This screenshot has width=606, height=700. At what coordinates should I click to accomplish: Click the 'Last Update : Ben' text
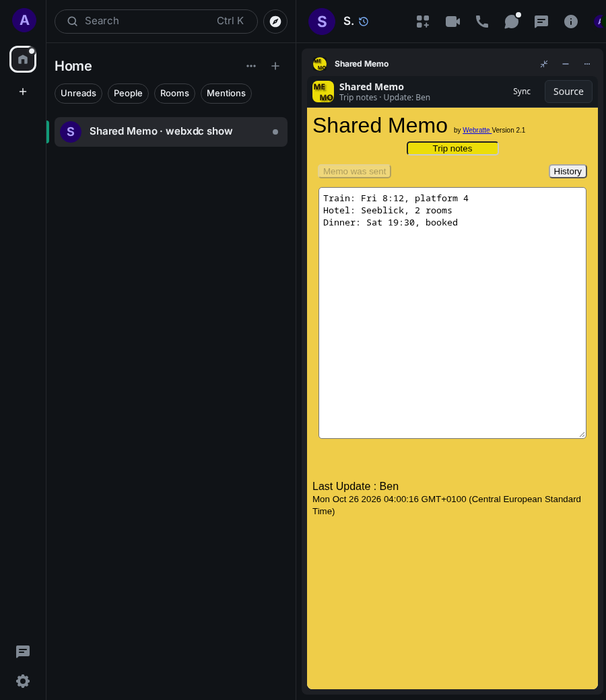coord(355,486)
